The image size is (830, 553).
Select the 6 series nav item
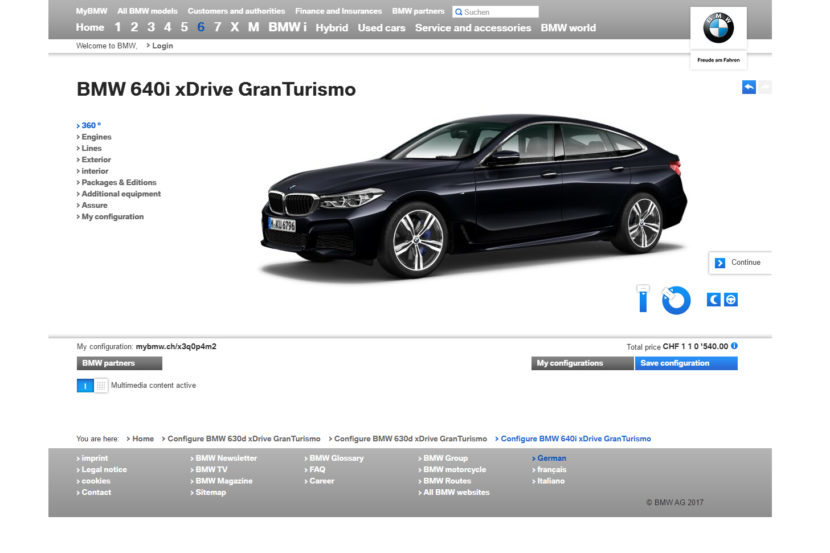(x=201, y=27)
